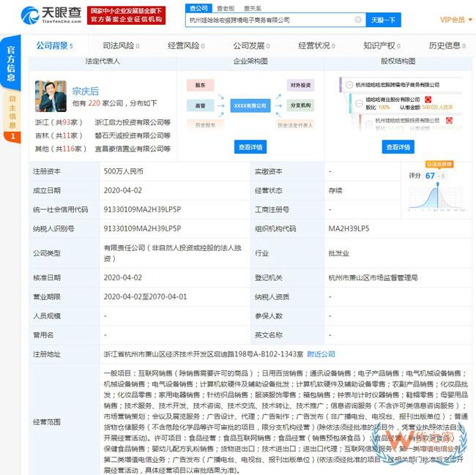Click the registered address text
The height and width of the screenshot is (475, 476).
click(x=204, y=354)
